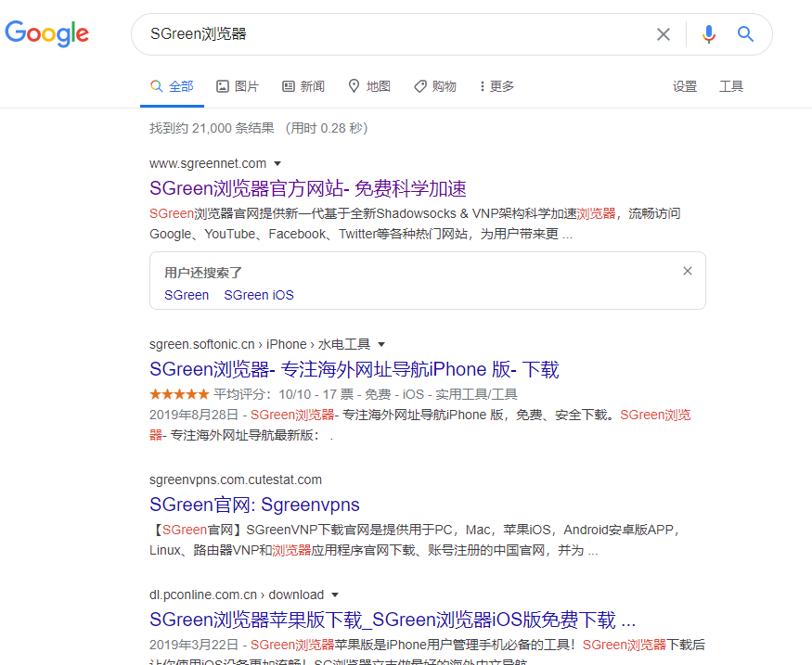Open the Settings (设置) menu
Viewport: 812px width, 665px height.
(685, 86)
